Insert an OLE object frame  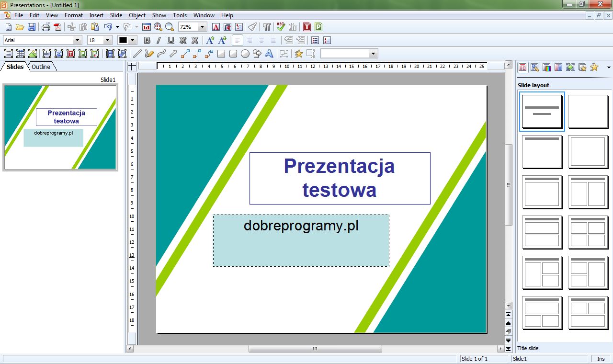pos(46,54)
